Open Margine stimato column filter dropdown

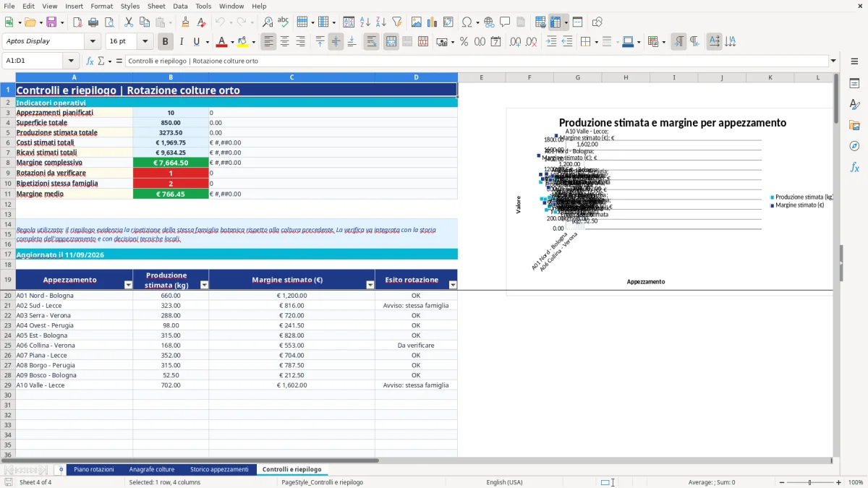click(x=370, y=285)
